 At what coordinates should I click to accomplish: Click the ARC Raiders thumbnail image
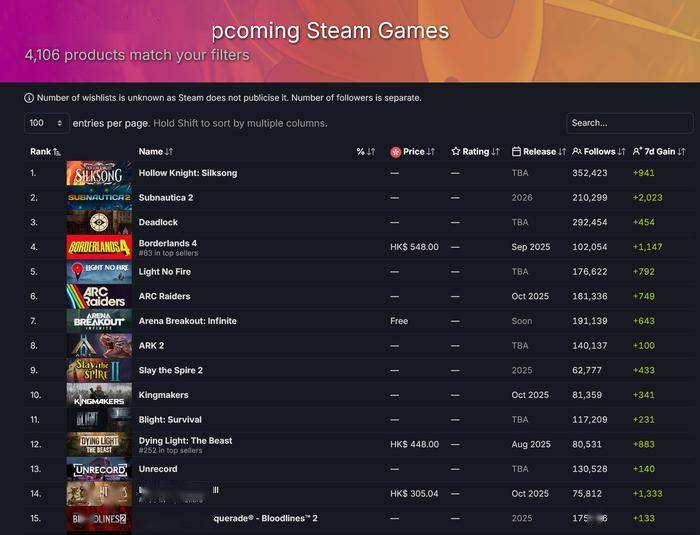(99, 297)
